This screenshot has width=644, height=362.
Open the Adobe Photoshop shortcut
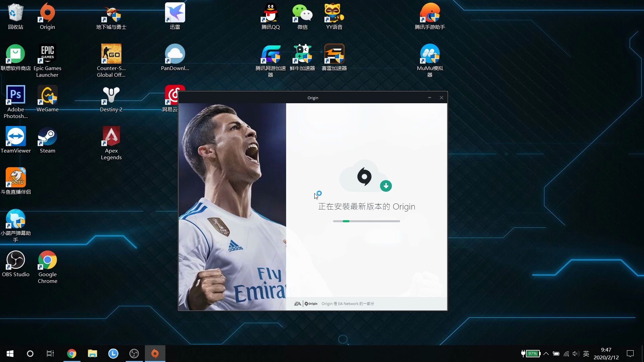[x=15, y=96]
